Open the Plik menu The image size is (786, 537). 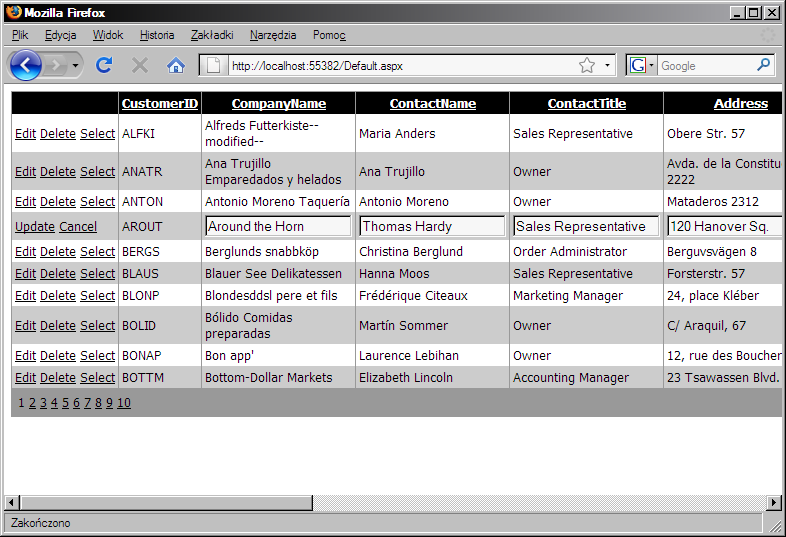click(20, 35)
